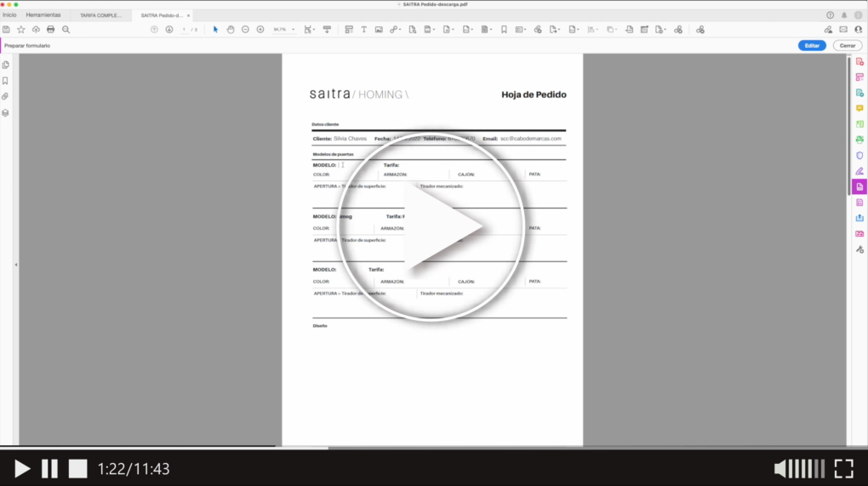Click the blue Editar button
The height and width of the screenshot is (486, 868).
coord(812,45)
